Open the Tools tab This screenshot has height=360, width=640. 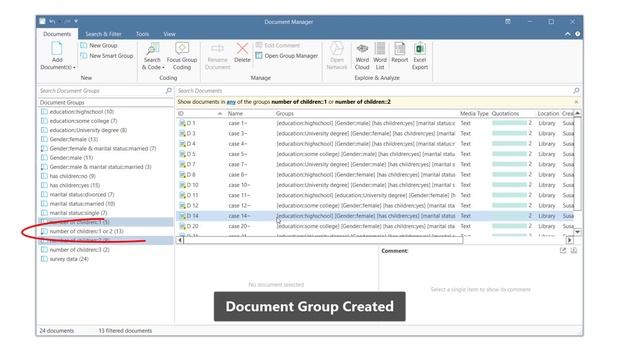click(142, 34)
